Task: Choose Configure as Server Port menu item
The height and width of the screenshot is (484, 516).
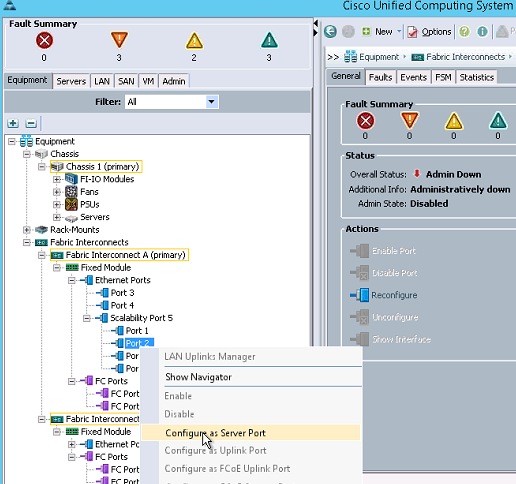Action: click(251, 433)
